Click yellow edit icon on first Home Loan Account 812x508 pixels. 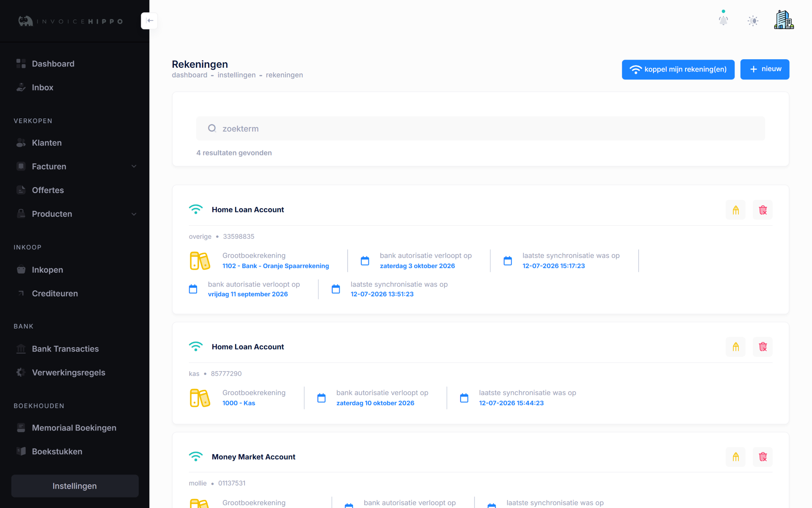pos(735,210)
